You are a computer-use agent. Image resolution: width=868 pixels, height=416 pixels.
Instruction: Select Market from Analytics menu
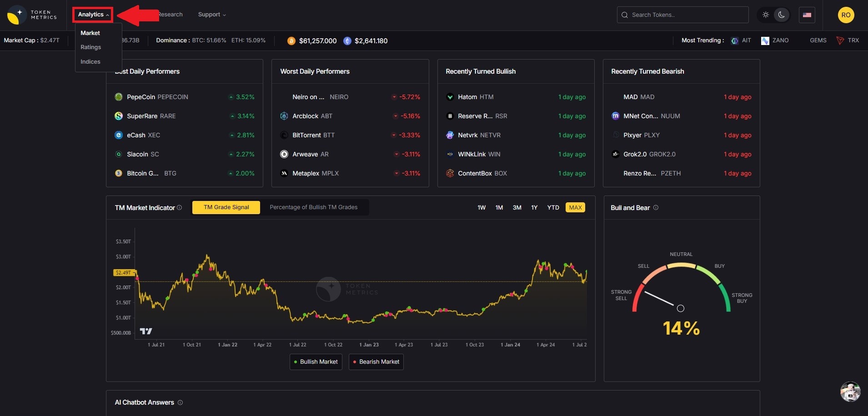pos(90,33)
